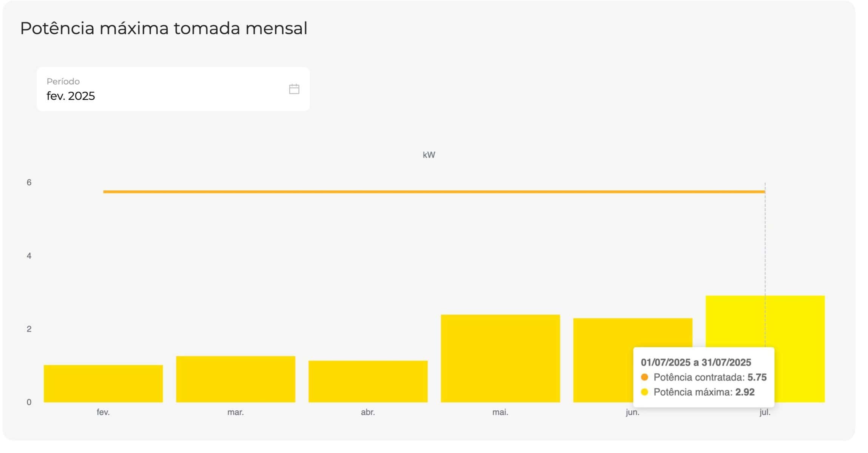Click the orange contracted power line
Image resolution: width=868 pixels, height=453 pixels.
[415, 192]
